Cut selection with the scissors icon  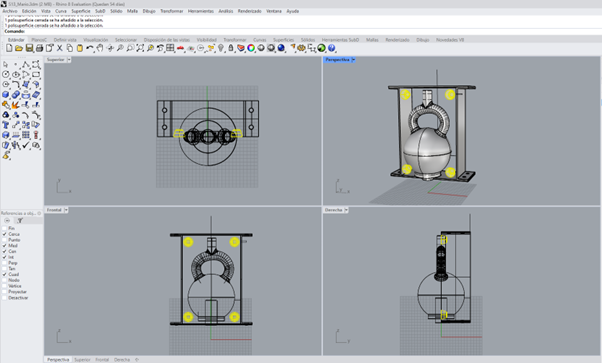pos(60,48)
